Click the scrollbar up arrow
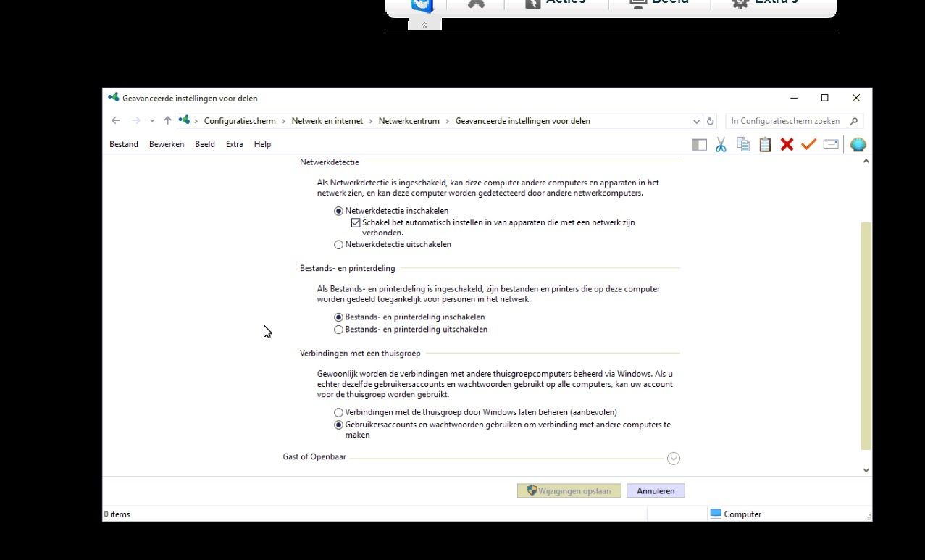The width and height of the screenshot is (925, 560). tap(866, 162)
